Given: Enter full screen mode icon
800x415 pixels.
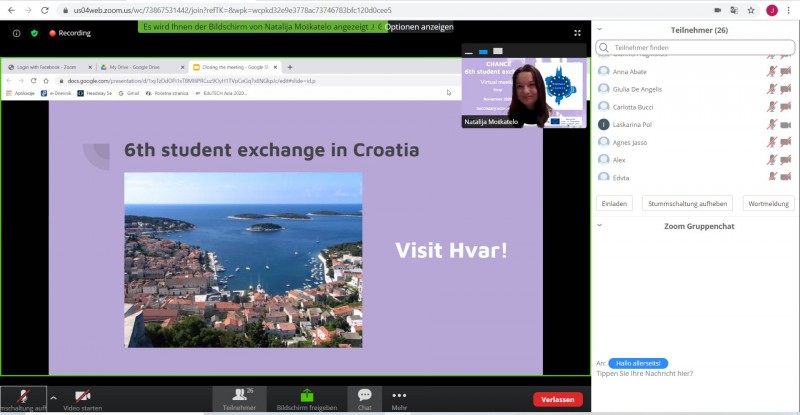Looking at the screenshot, I should [x=577, y=33].
